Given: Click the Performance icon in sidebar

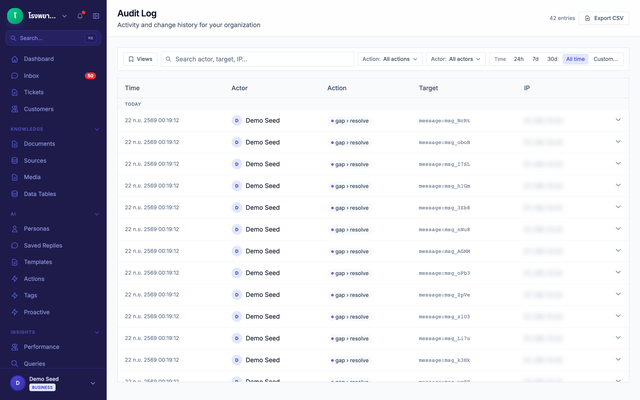Looking at the screenshot, I should click(15, 347).
